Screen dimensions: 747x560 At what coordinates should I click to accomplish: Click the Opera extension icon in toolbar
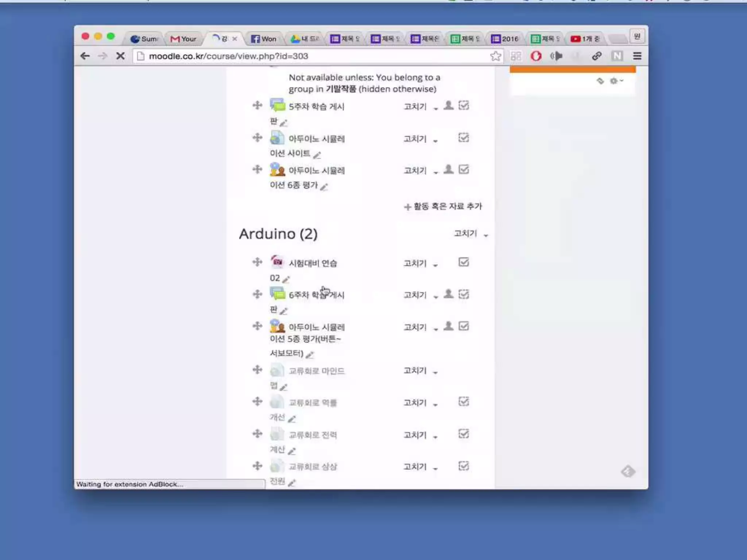point(536,56)
